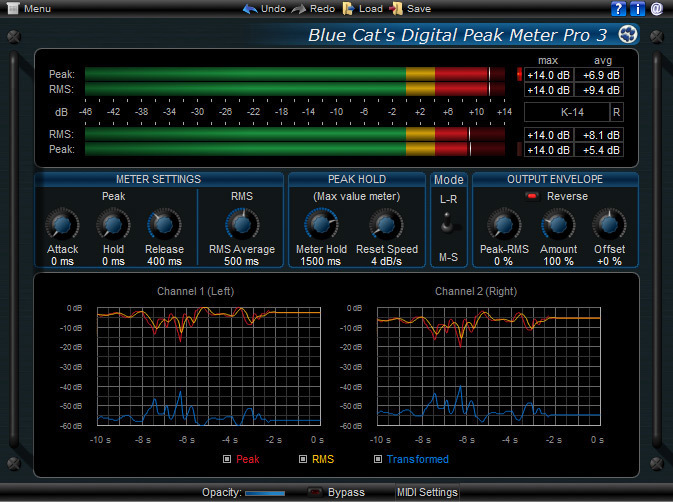
Task: Flip the L-R / M-S mode switch
Action: point(448,223)
